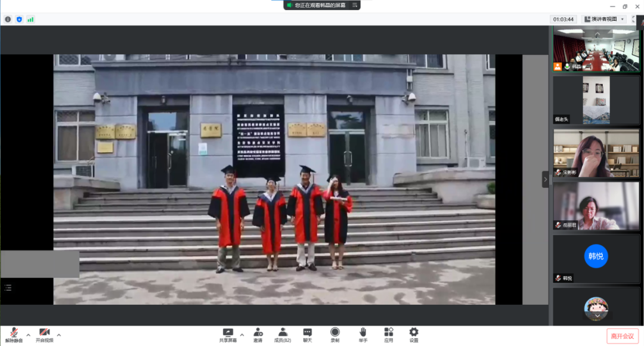
Task: Expand video options arrow beside camera
Action: [58, 335]
